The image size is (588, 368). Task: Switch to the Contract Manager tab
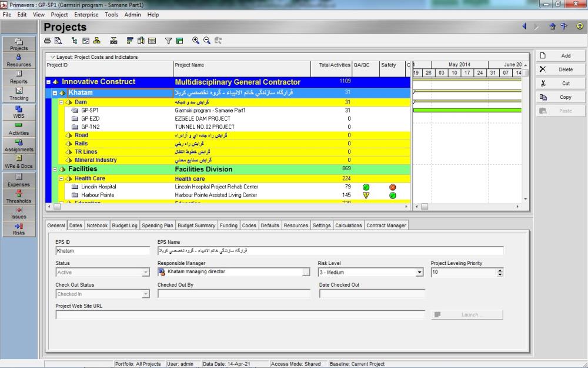pyautogui.click(x=386, y=226)
